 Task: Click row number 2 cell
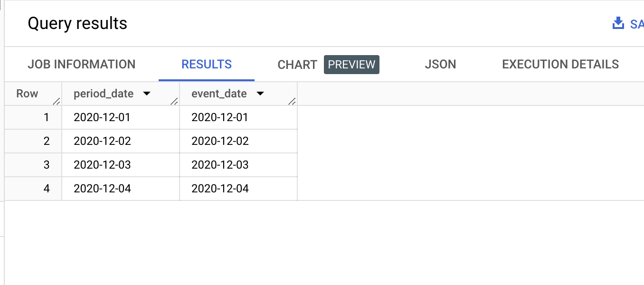click(33, 141)
